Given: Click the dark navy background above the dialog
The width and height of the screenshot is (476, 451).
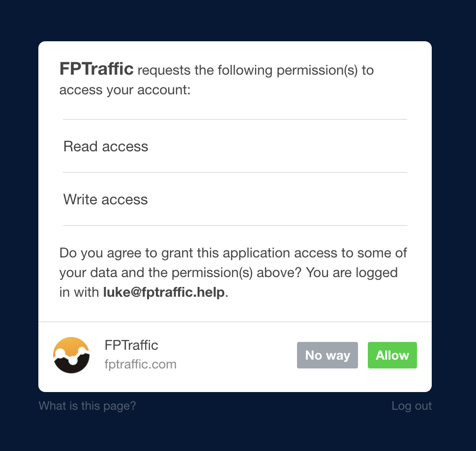Looking at the screenshot, I should 238,20.
